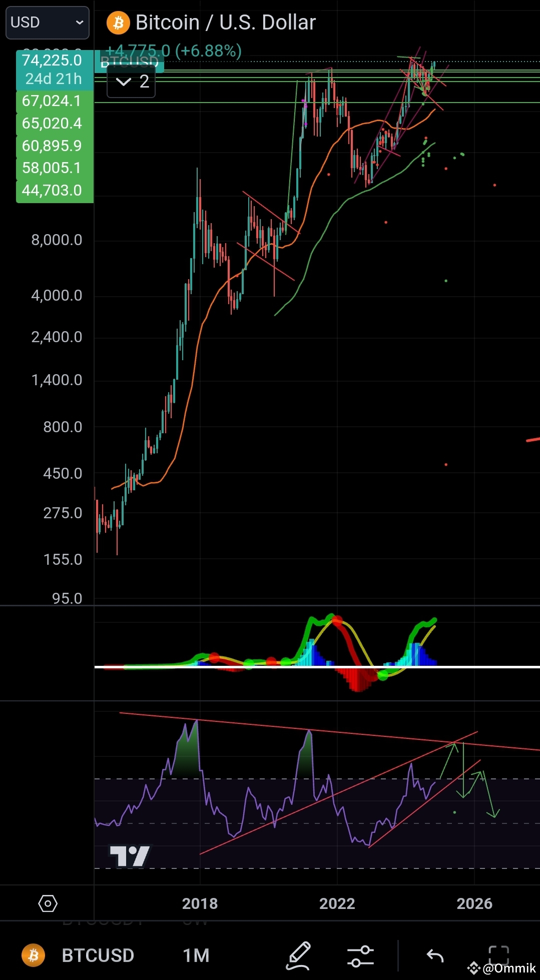Click the 4,000.0 price axis label
540x980 pixels.
[x=57, y=295]
